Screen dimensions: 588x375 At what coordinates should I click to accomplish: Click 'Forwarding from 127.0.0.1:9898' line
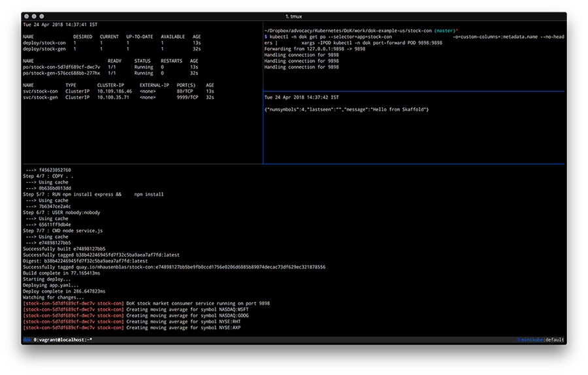(x=314, y=49)
